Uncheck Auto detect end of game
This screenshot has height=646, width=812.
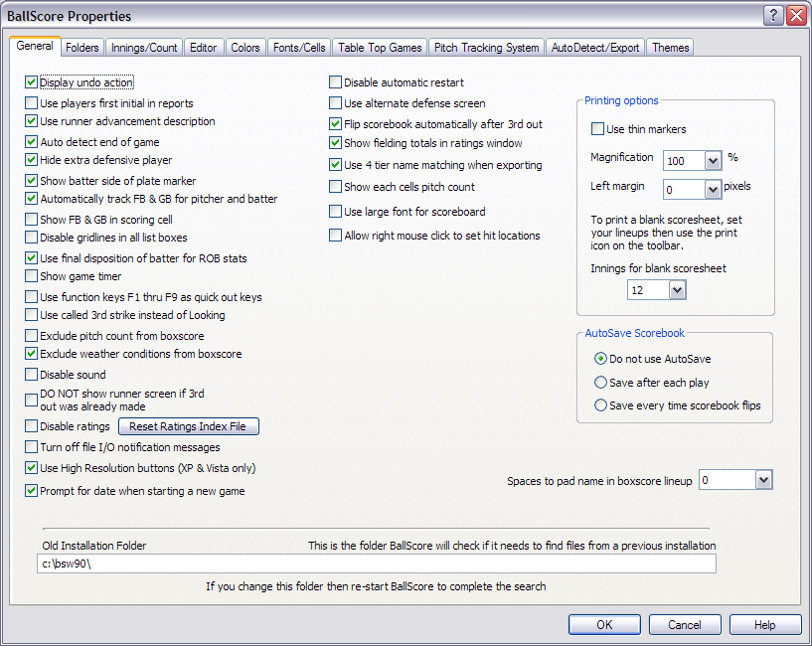(x=31, y=142)
